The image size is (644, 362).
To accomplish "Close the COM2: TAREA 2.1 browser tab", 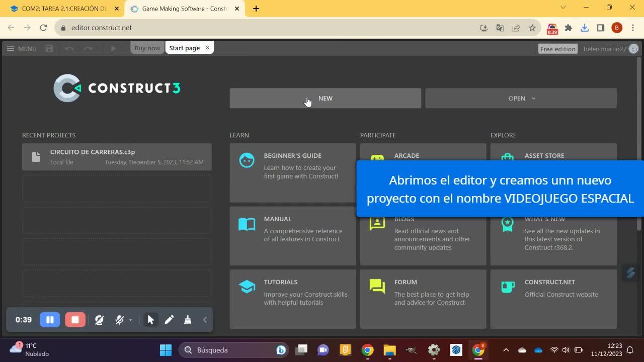I will click(x=116, y=9).
